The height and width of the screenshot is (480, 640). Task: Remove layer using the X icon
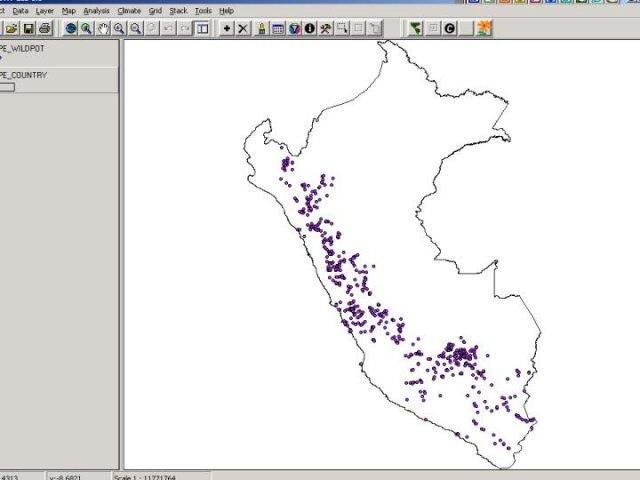(x=243, y=29)
